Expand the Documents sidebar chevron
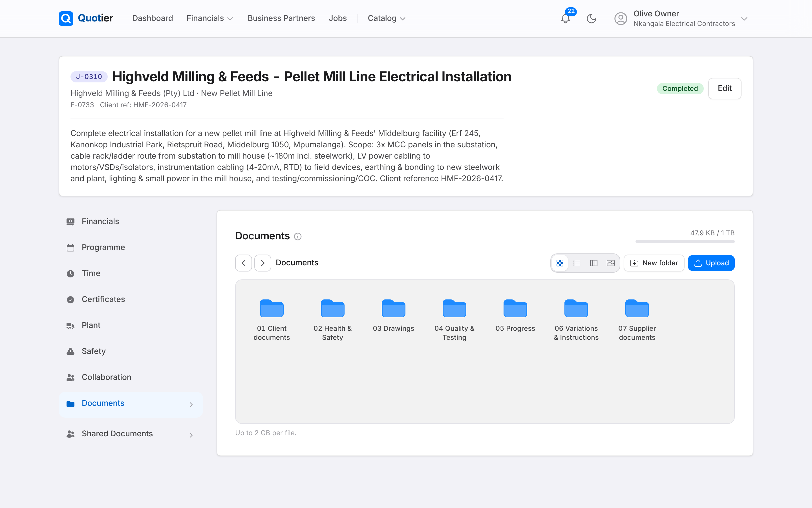The width and height of the screenshot is (812, 508). [191, 404]
